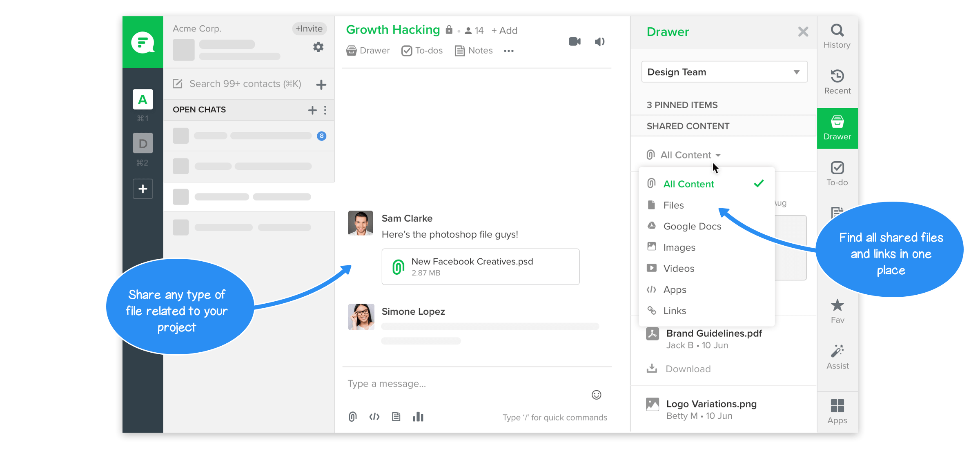This screenshot has height=449, width=980.
Task: Create a note from message toolbar
Action: [x=396, y=416]
